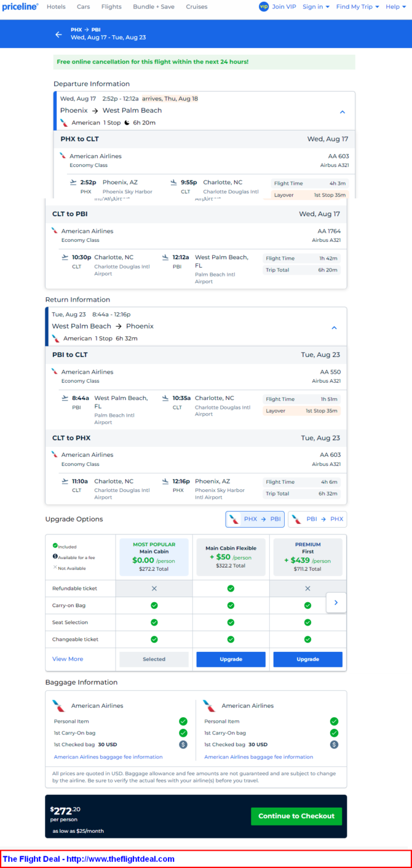
Task: Click the right Personal Item checkmark
Action: pos(334,721)
